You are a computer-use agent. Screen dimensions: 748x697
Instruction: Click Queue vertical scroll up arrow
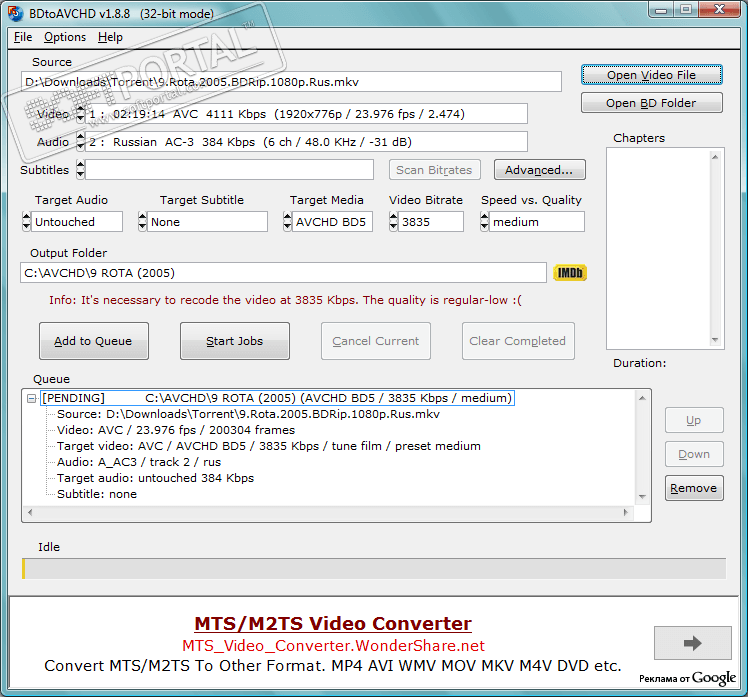click(x=642, y=398)
